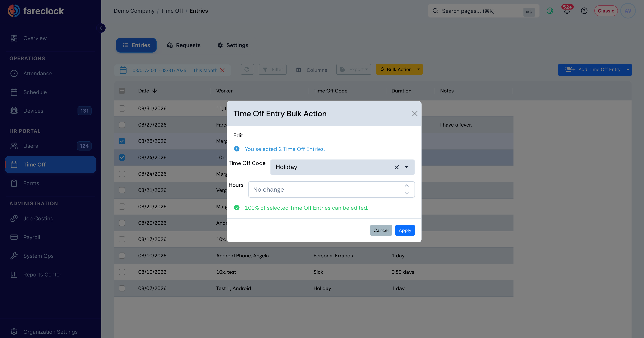Screen dimensions: 644x338
Task: Uncheck the 08/25/2026 entry checkbox
Action: click(x=122, y=141)
